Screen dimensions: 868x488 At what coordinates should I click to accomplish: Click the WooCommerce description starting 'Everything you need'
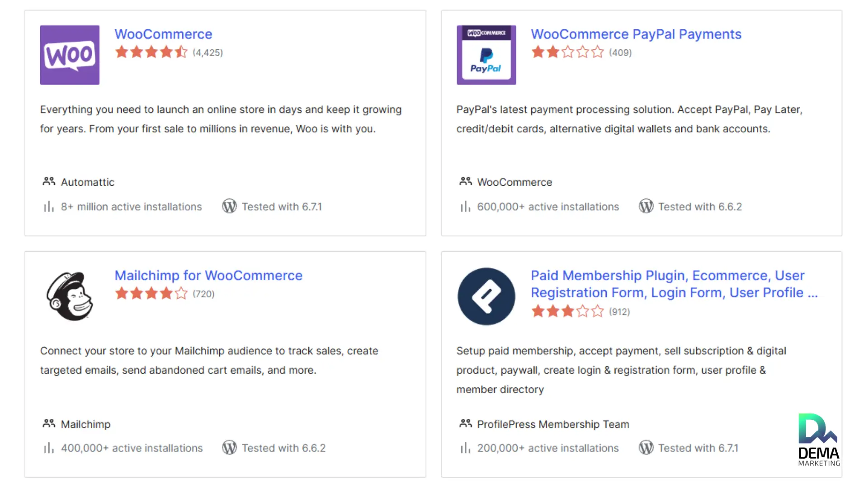[x=221, y=119]
